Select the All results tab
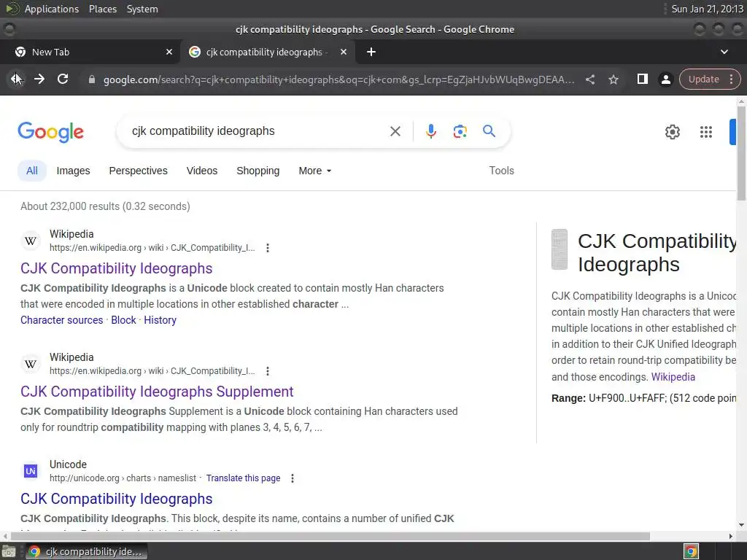Screen dimensions: 747x560 coord(32,171)
